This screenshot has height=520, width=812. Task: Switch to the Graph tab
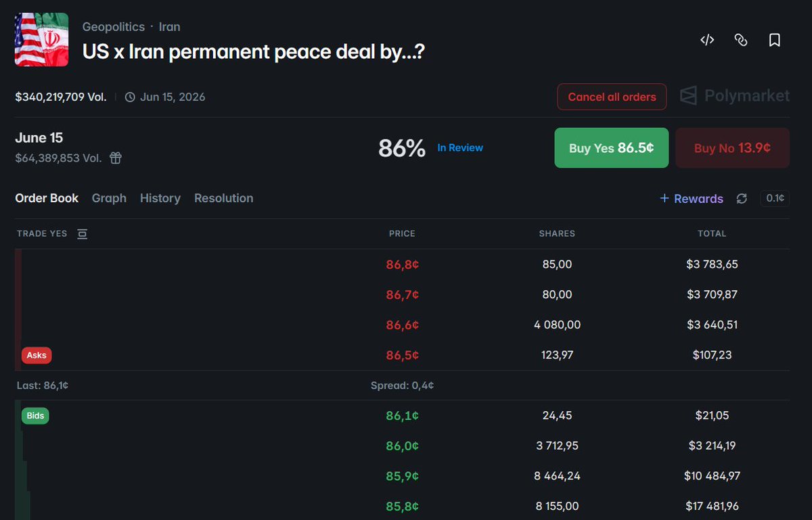[109, 198]
